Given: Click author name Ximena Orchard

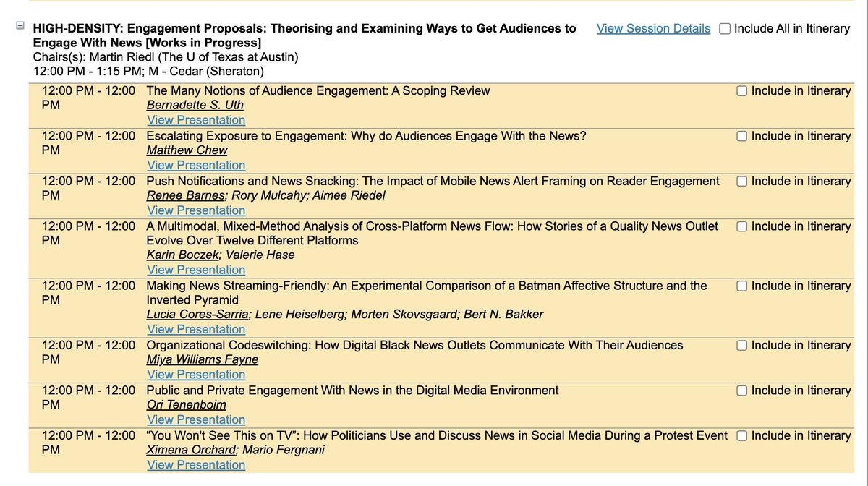Looking at the screenshot, I should coord(192,449).
